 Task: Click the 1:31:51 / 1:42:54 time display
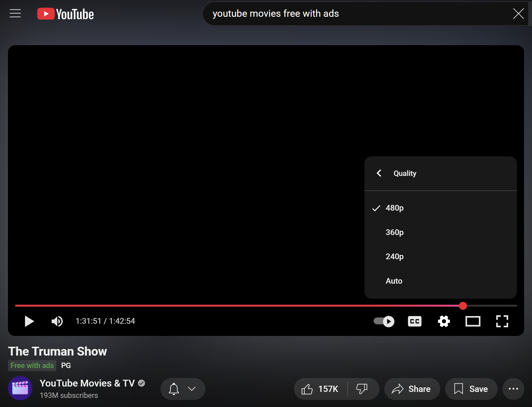pyautogui.click(x=105, y=321)
